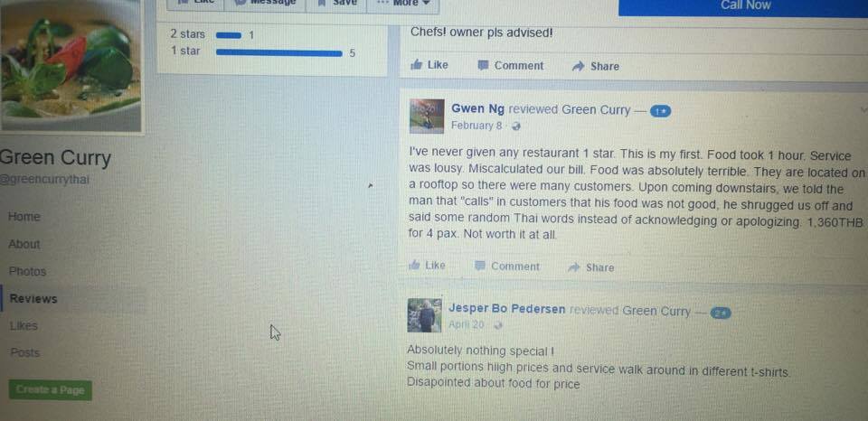
Task: Comment on Gwen Ng's review
Action: click(507, 267)
